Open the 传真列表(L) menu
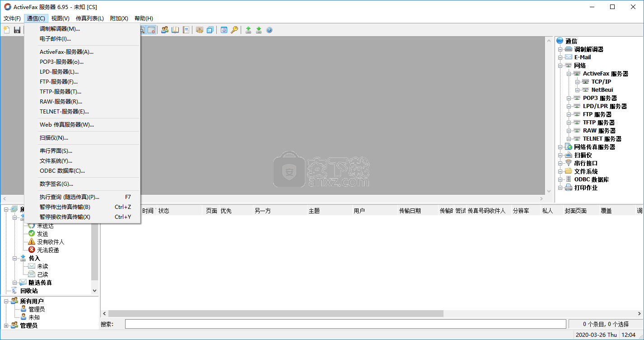This screenshot has width=644, height=340. [90, 19]
